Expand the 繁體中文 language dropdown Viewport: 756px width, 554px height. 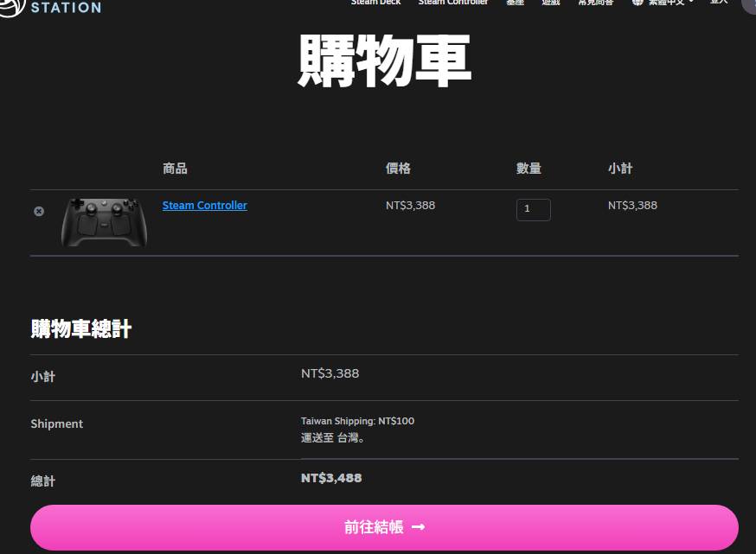663,3
